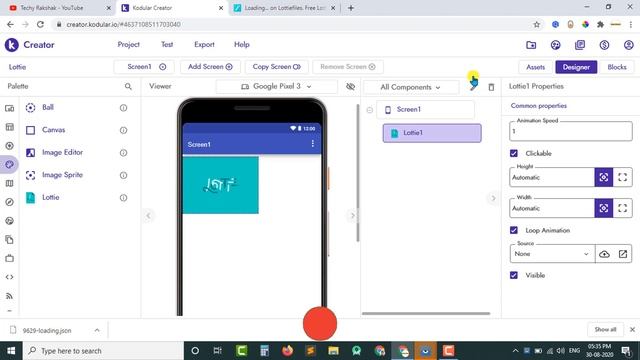Open the 9629-loading.json download options arrow
Viewport: 640px width, 360px height.
[x=97, y=330]
